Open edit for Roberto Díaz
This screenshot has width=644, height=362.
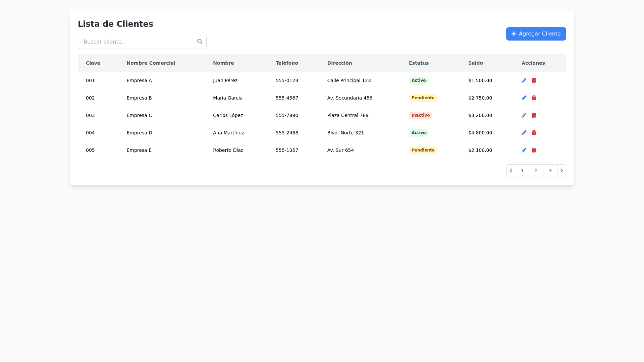(524, 150)
